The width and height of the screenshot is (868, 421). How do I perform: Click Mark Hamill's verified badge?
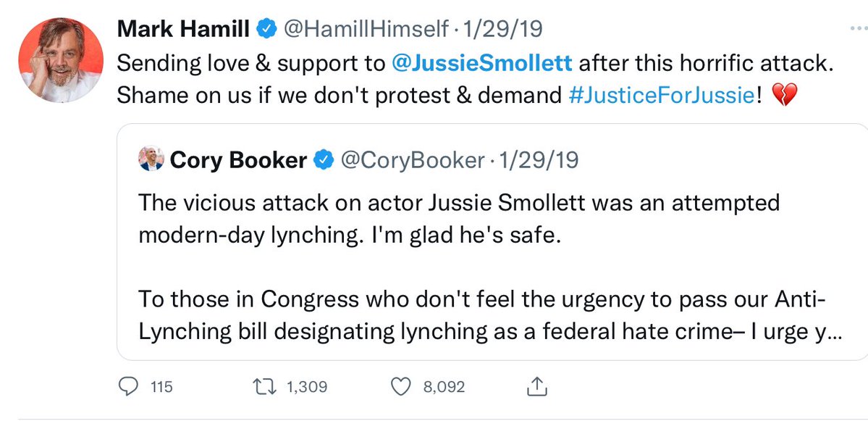point(267,30)
